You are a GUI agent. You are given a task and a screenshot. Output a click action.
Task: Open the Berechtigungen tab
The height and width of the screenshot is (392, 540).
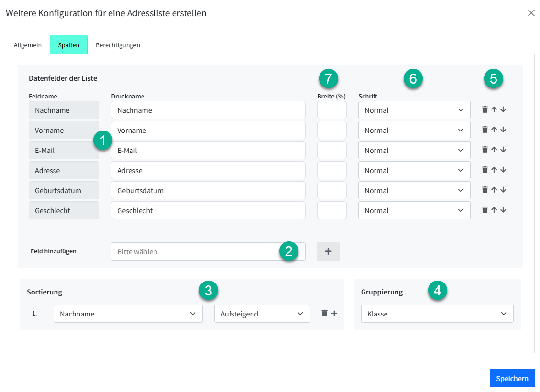click(x=118, y=45)
